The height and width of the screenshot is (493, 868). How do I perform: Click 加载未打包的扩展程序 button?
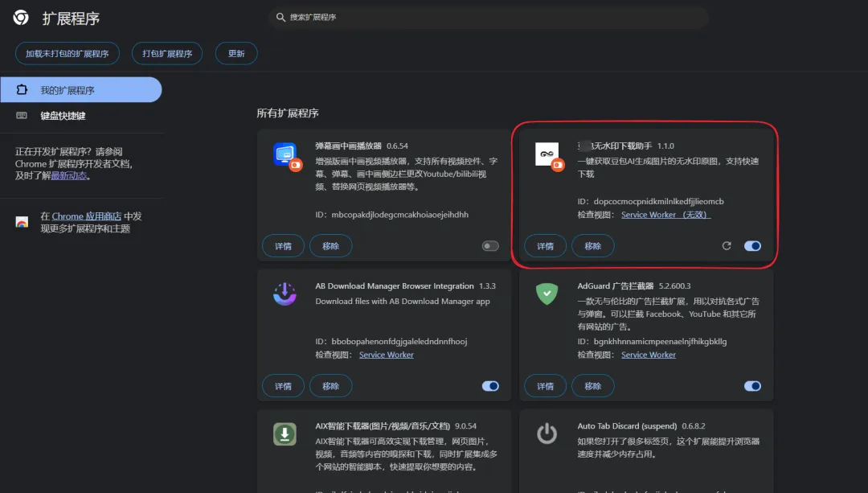[x=67, y=54]
